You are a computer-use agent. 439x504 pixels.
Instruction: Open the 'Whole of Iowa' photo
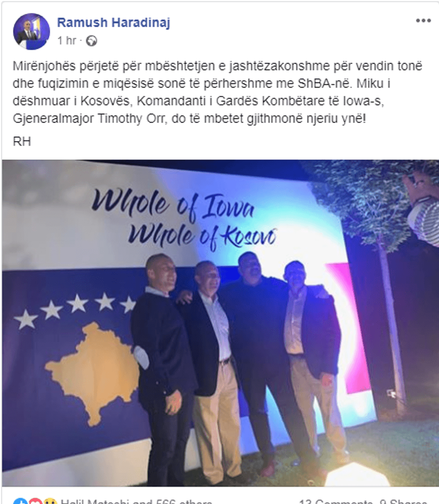[x=220, y=323]
